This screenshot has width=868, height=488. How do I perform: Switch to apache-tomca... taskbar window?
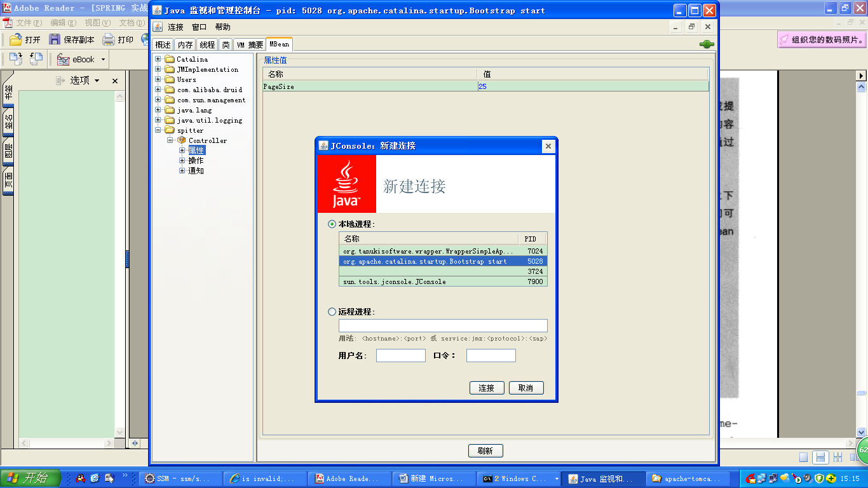[x=689, y=478]
